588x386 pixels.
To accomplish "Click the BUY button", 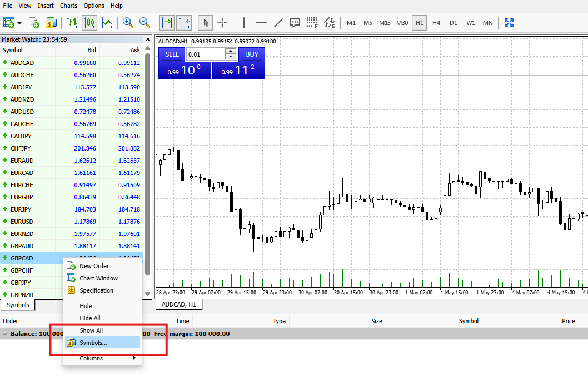I will pyautogui.click(x=252, y=54).
